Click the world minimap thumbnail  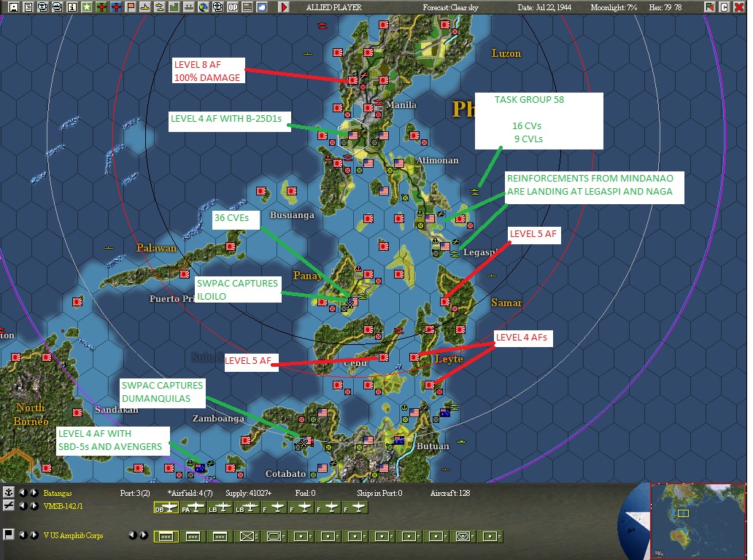pos(698,521)
